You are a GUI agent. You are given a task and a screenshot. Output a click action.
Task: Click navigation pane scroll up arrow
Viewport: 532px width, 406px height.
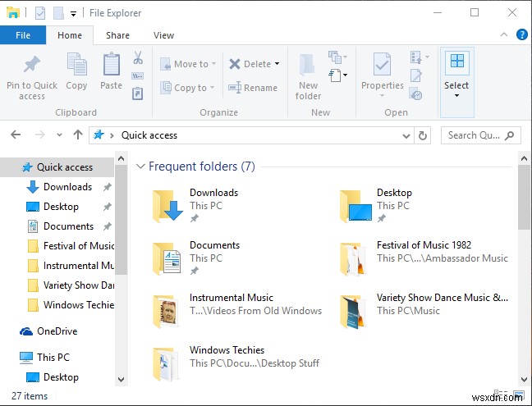click(122, 158)
